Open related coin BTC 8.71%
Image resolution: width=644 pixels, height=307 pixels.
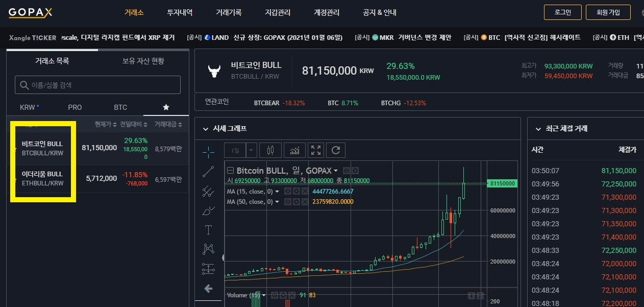pos(343,103)
